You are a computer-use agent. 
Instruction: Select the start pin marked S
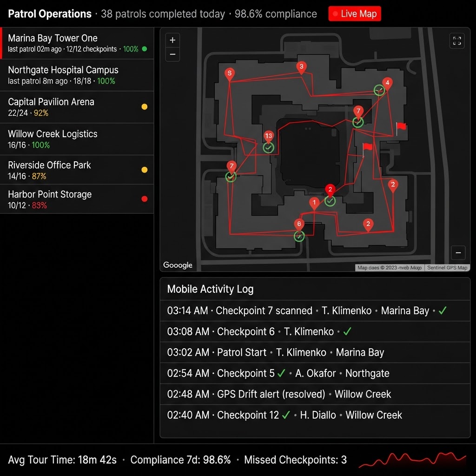pos(230,74)
